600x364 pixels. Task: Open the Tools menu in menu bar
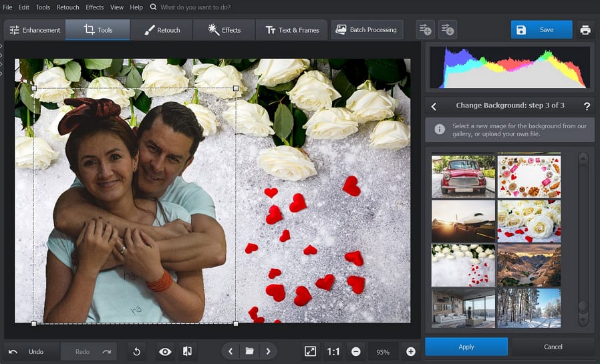tap(43, 7)
